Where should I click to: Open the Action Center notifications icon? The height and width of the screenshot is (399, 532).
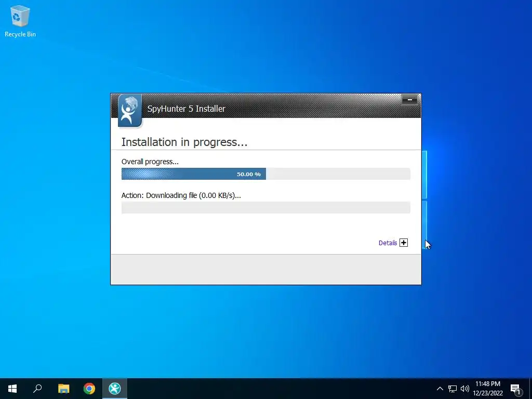pyautogui.click(x=515, y=389)
